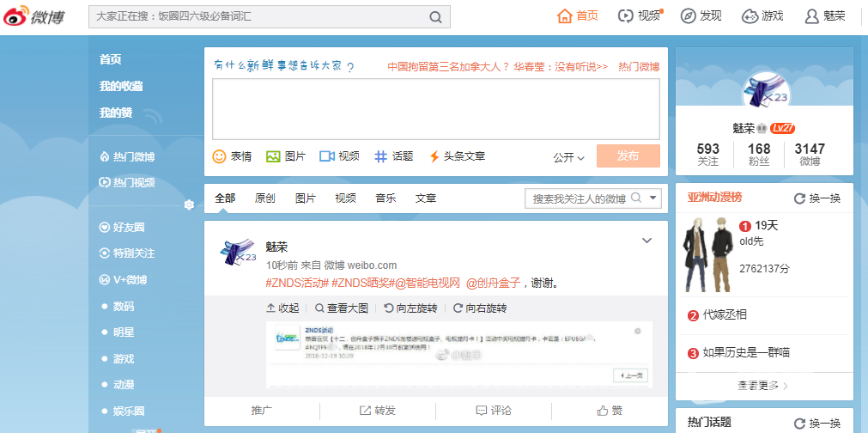Open 我的赞 in left sidebar

[x=116, y=113]
